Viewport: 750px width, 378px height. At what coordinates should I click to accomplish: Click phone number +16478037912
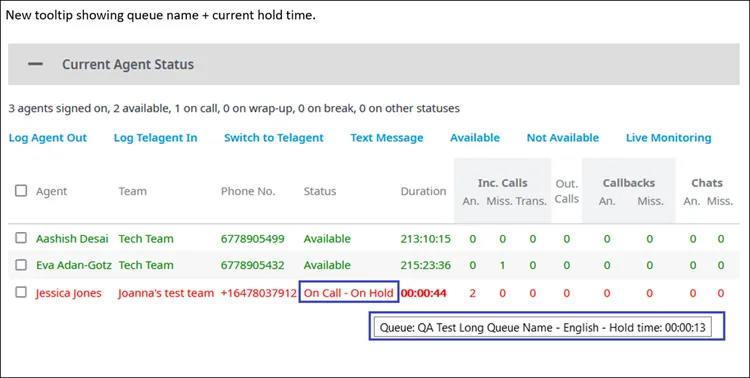(x=258, y=293)
